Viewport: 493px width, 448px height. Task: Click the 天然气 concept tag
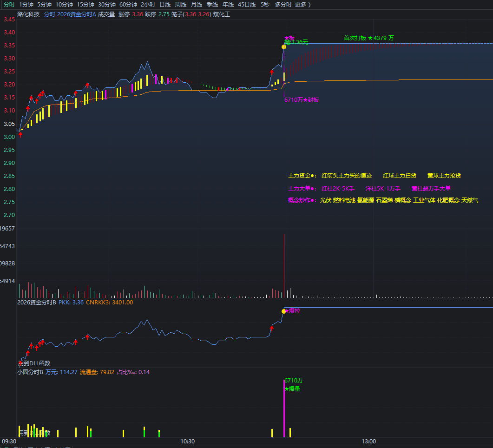coord(470,200)
